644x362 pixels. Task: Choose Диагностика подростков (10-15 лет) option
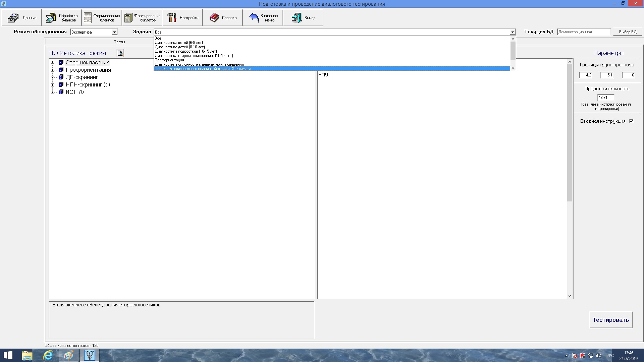186,51
